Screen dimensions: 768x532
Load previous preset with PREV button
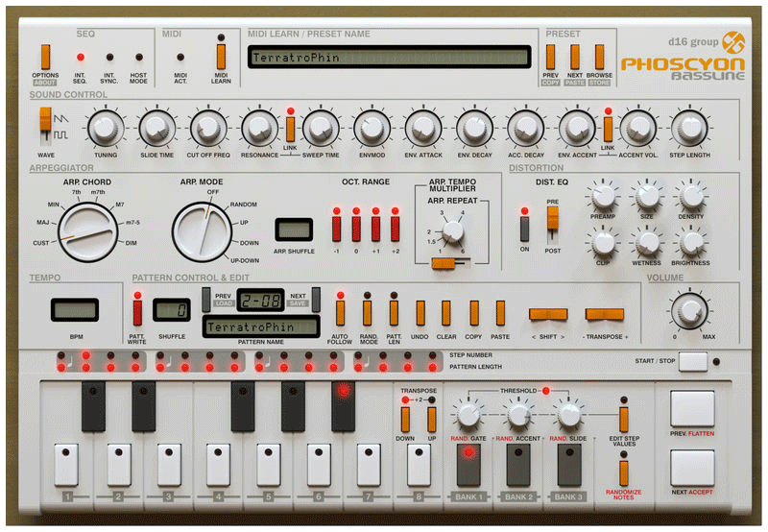[550, 57]
